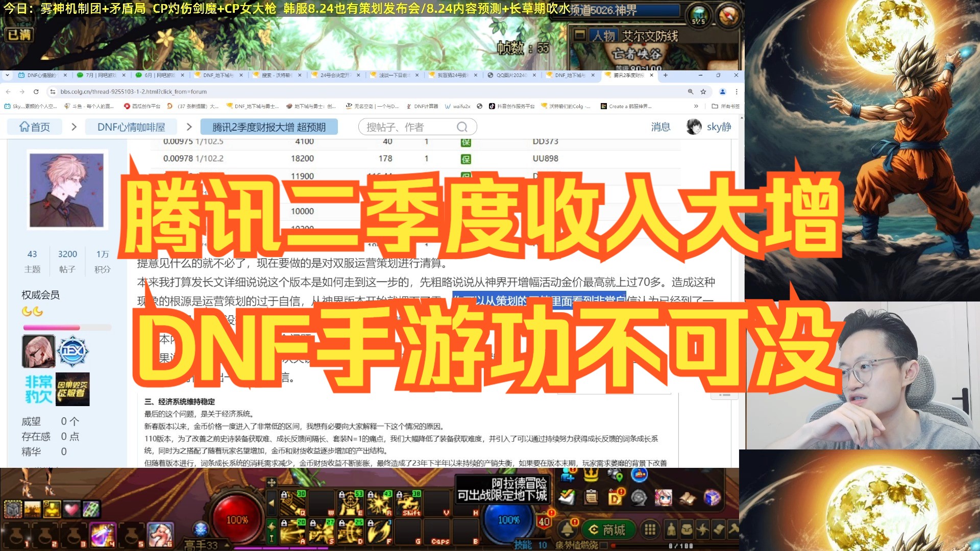This screenshot has height=551, width=980.
Task: Click the D skill slot icon
Action: [351, 532]
